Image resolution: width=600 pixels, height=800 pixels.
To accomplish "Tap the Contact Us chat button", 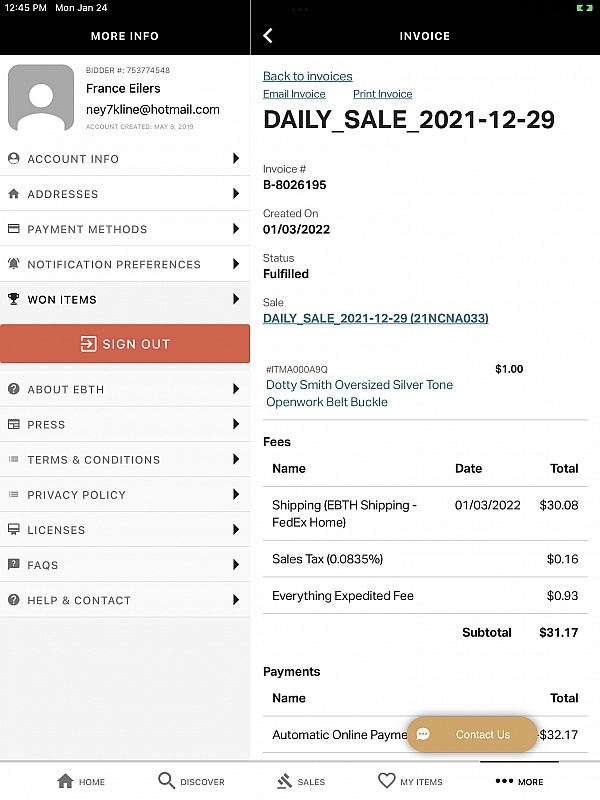I will [x=471, y=734].
